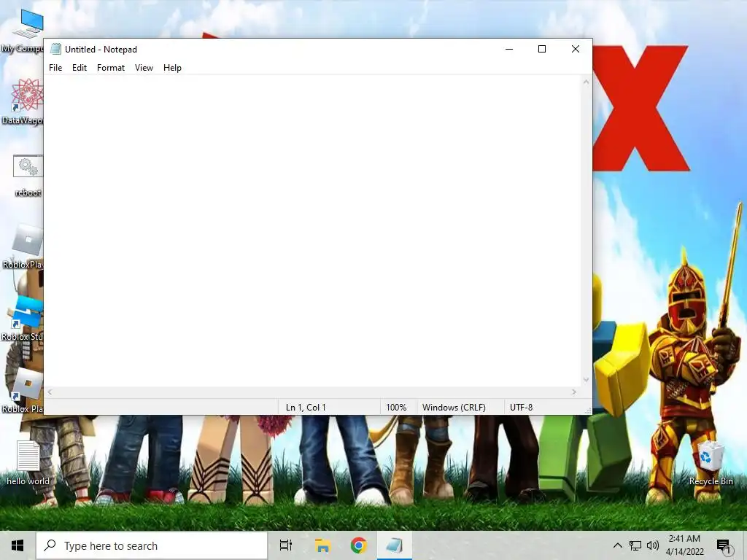747x560 pixels.
Task: Click the vertical scrollbar down arrow
Action: coord(586,380)
